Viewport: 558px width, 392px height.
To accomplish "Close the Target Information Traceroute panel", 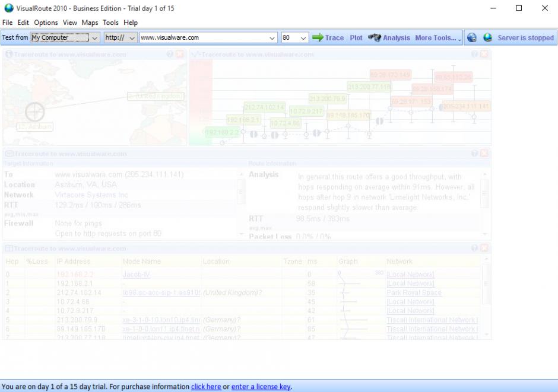I will pyautogui.click(x=484, y=153).
